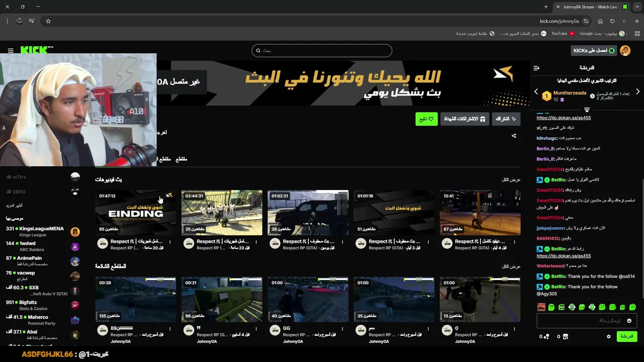Click the Kick search field

tap(322, 51)
